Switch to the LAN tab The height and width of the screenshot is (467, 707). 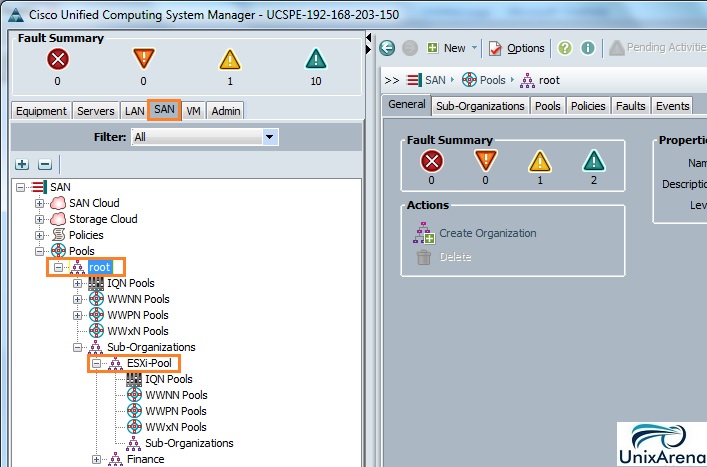134,111
